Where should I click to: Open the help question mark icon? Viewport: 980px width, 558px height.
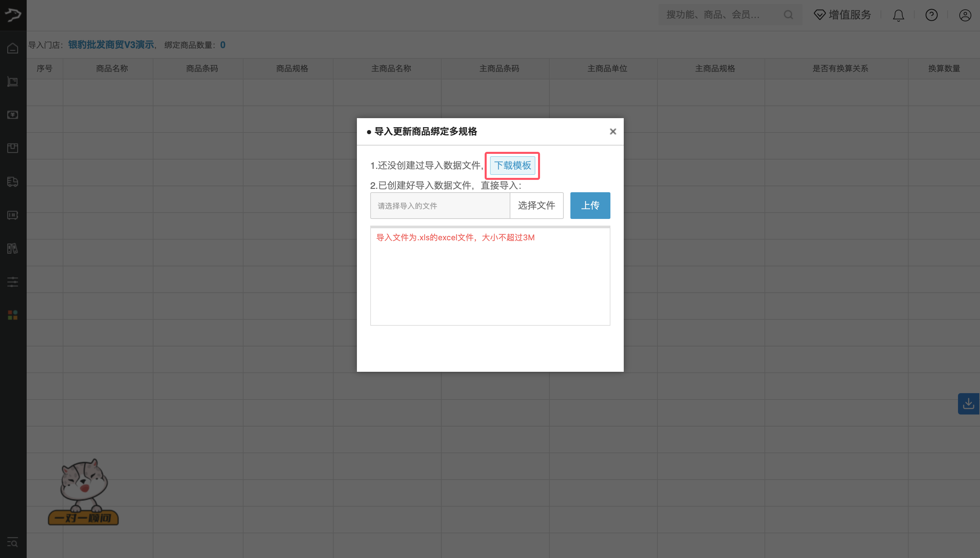931,15
